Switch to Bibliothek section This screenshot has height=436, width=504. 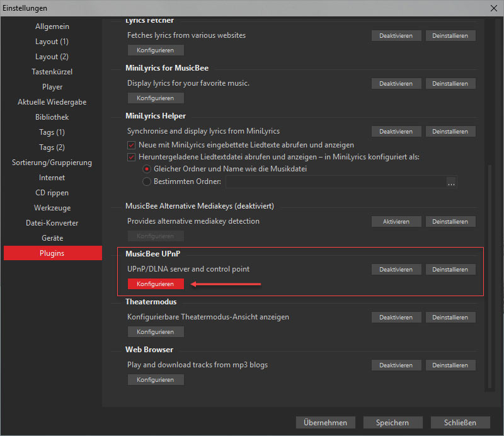point(52,117)
